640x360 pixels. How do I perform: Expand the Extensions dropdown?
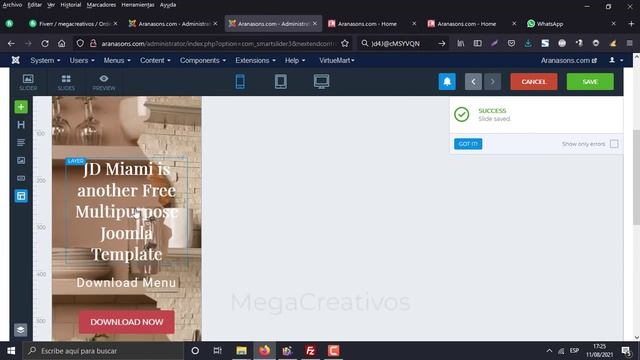point(255,60)
